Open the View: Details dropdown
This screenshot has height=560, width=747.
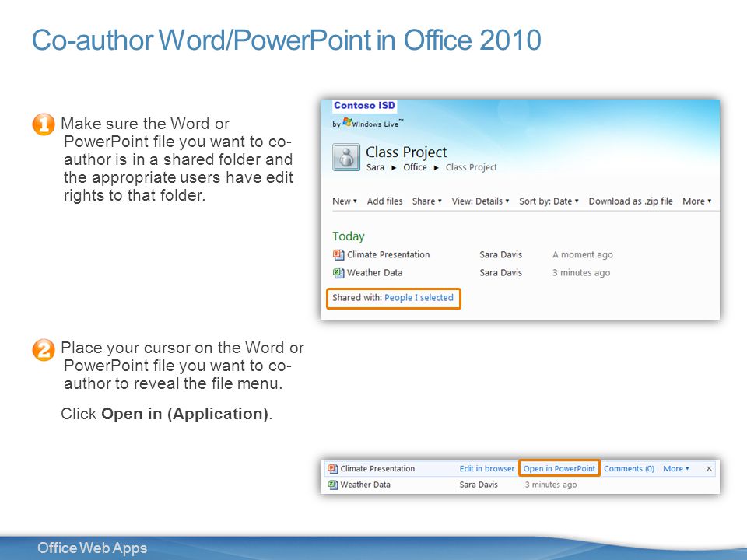pos(480,201)
